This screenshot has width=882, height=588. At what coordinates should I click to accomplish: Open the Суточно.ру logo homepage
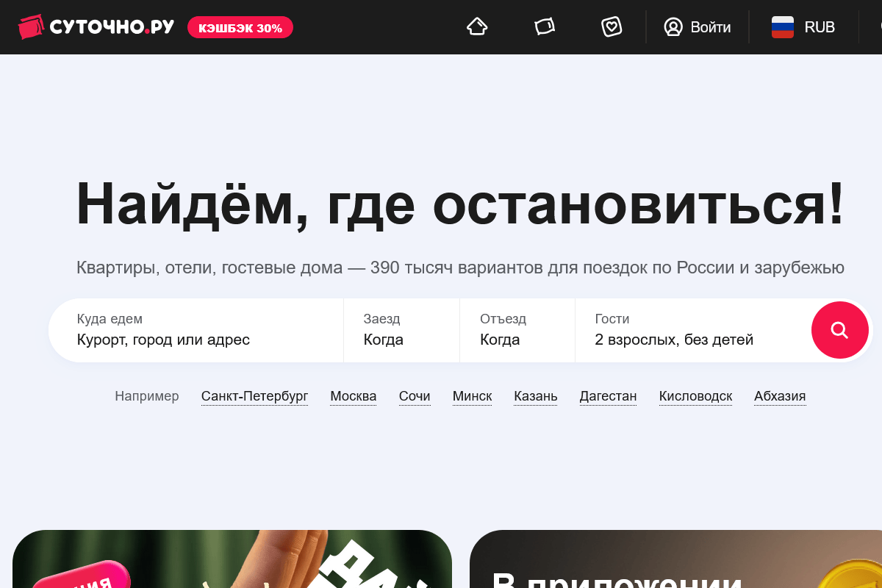tap(96, 27)
